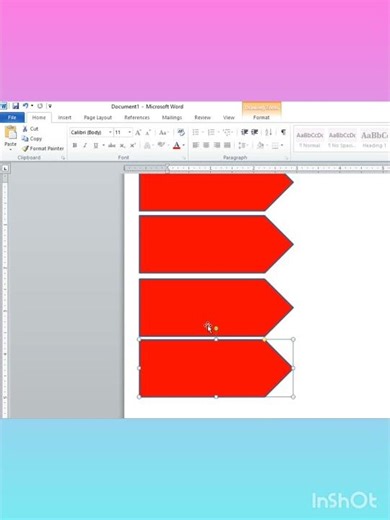Click the yellow adjustment handle on selected shape
The image size is (390, 520).
265,340
